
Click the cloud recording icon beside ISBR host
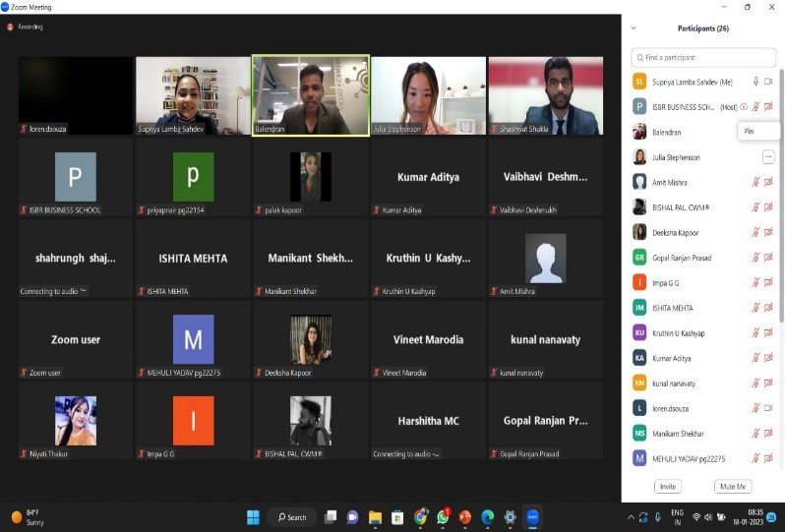[744, 106]
